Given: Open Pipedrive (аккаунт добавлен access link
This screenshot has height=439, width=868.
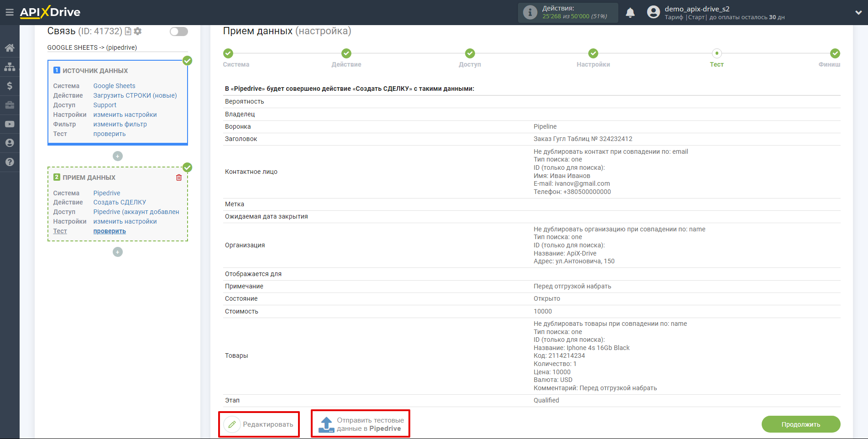Looking at the screenshot, I should pyautogui.click(x=136, y=212).
